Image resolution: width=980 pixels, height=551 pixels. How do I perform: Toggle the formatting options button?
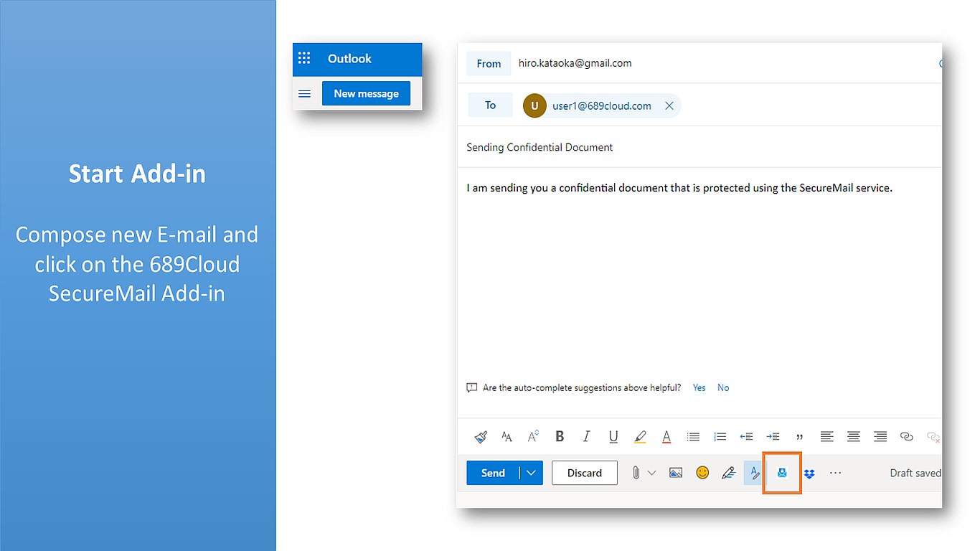click(754, 473)
